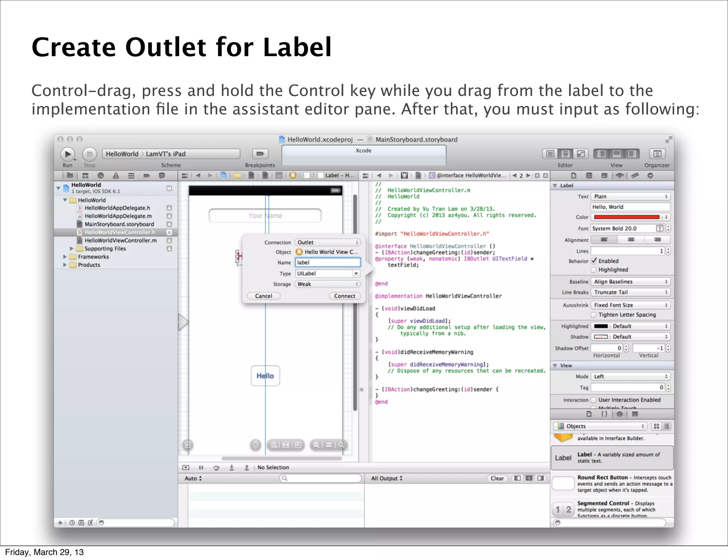Toggle Breakpoints button in toolbar
Image resolution: width=728 pixels, height=560 pixels.
tap(260, 154)
